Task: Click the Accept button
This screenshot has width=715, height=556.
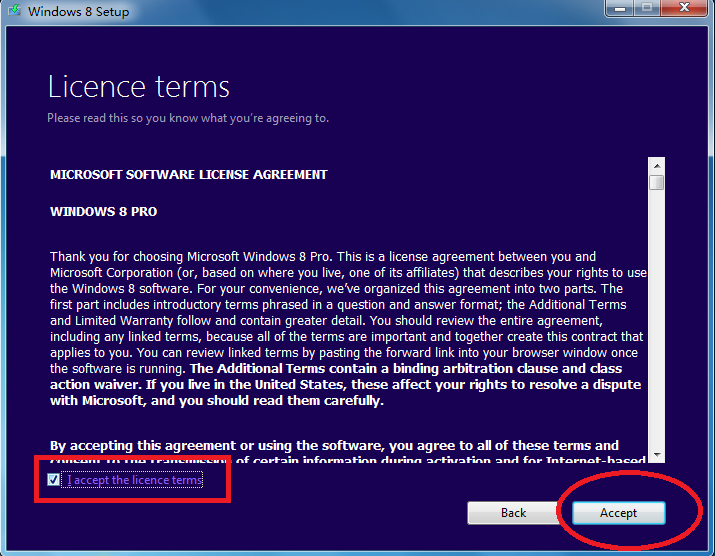Action: click(618, 513)
